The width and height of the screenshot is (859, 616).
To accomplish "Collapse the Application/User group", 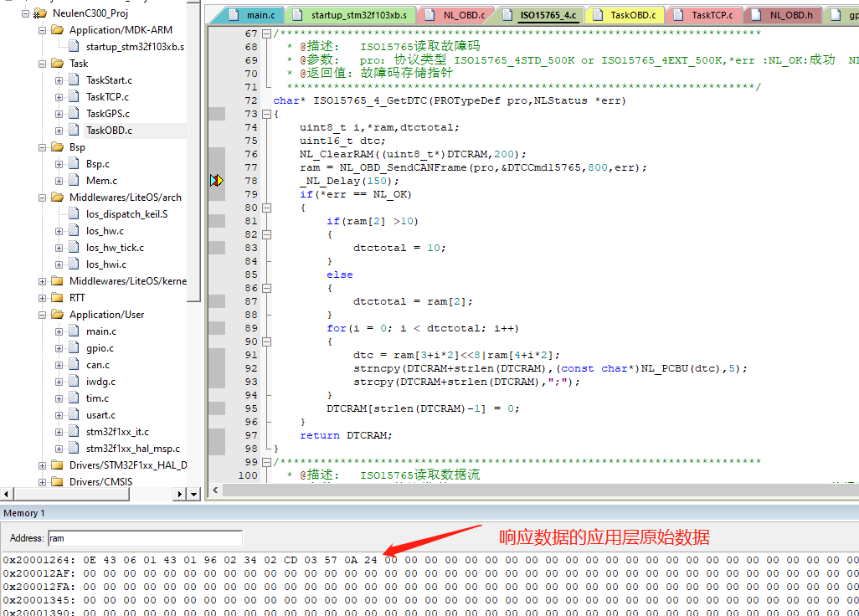I will (42, 315).
